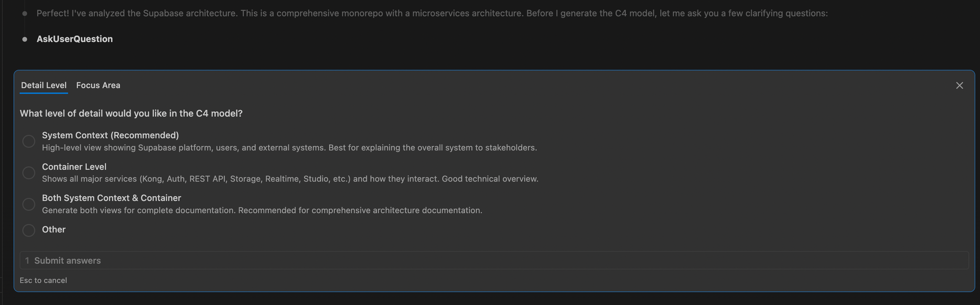Viewport: 980px width, 305px height.
Task: Click the bullet dot beside AskUserQuestion
Action: click(24, 39)
